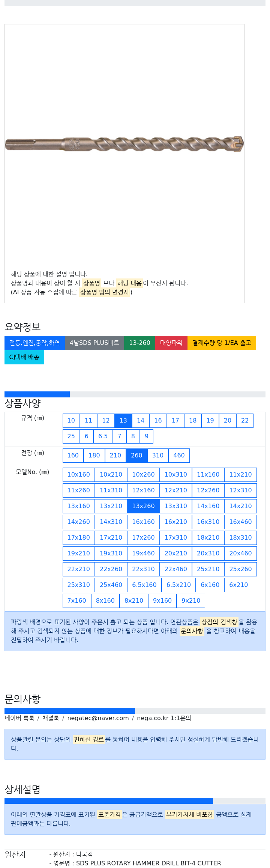The width and height of the screenshot is (270, 868).
Task: Select model 25x460
Action: pos(111,585)
